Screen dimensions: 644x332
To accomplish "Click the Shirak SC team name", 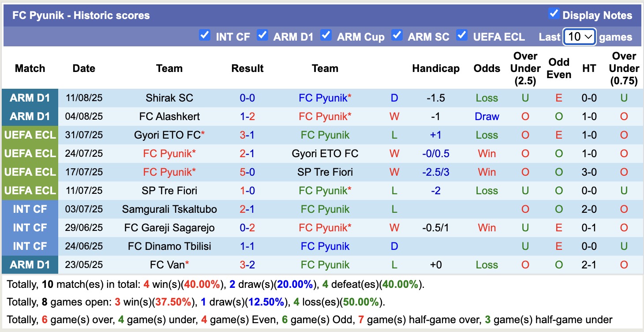I will point(169,98).
